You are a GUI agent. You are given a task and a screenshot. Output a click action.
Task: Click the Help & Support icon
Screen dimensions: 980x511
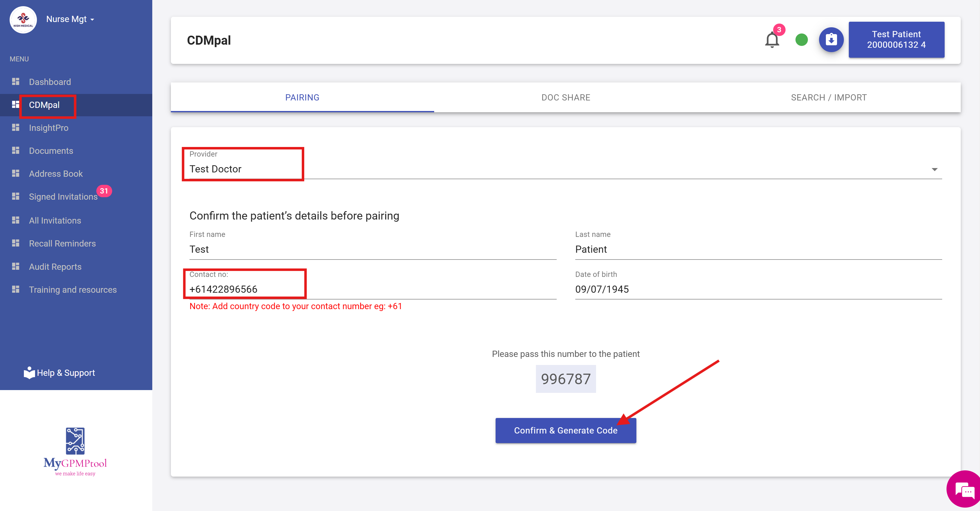[x=29, y=372]
